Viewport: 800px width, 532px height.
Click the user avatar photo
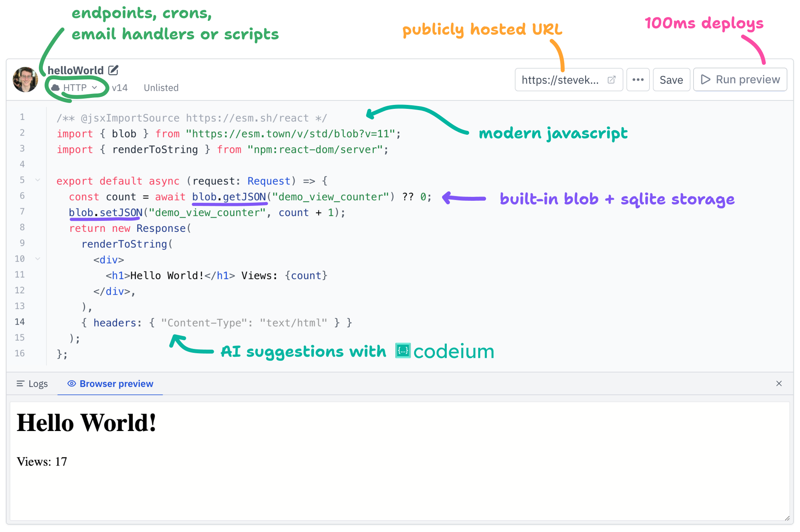point(25,79)
